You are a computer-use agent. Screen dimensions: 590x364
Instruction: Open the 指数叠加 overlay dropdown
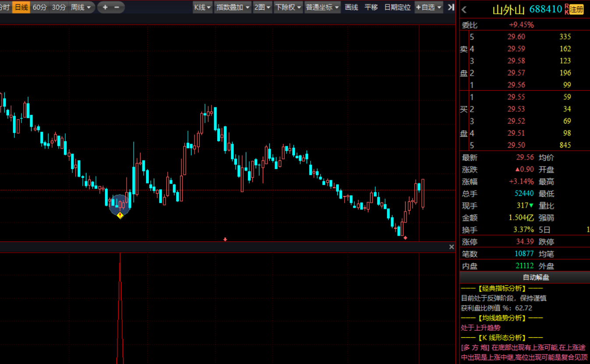pos(233,7)
